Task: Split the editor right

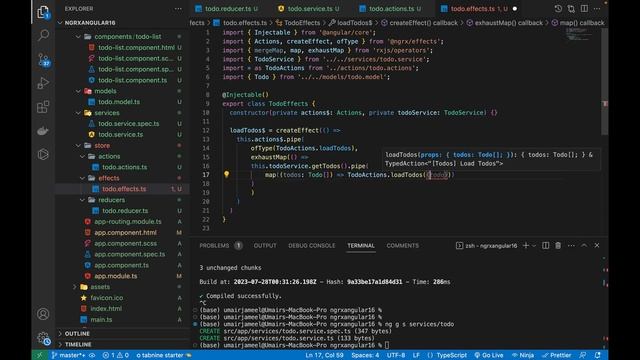Action: (x=584, y=9)
